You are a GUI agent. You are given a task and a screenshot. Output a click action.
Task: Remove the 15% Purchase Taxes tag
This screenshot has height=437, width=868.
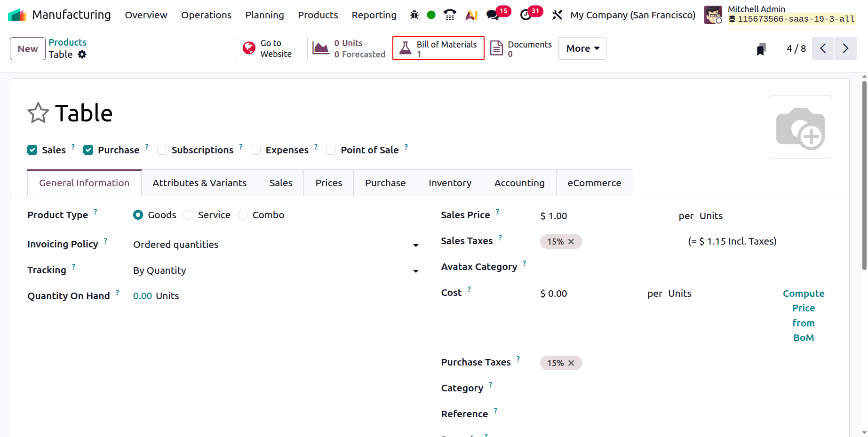tap(571, 363)
